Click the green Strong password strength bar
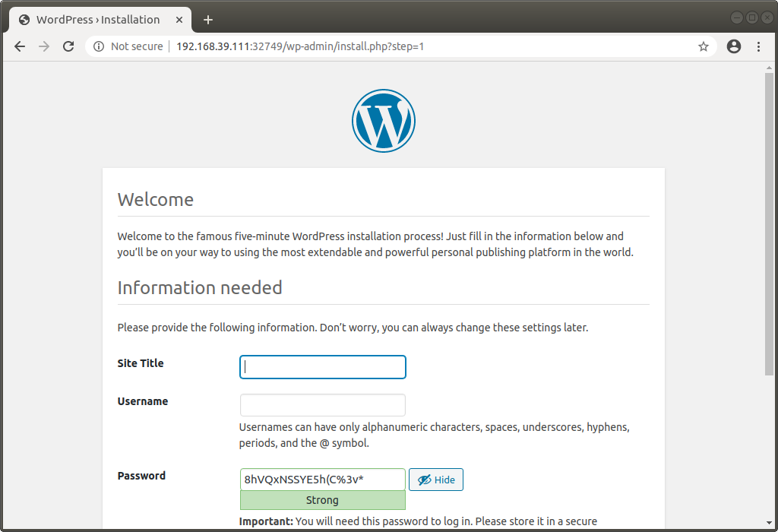 [322, 499]
